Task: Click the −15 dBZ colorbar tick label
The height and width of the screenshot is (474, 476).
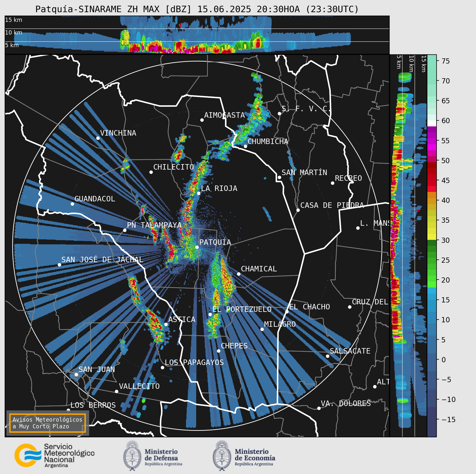Action: (x=448, y=420)
